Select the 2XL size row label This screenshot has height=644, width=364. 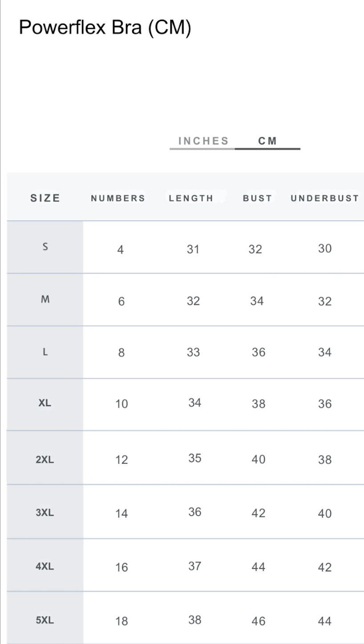tap(44, 460)
